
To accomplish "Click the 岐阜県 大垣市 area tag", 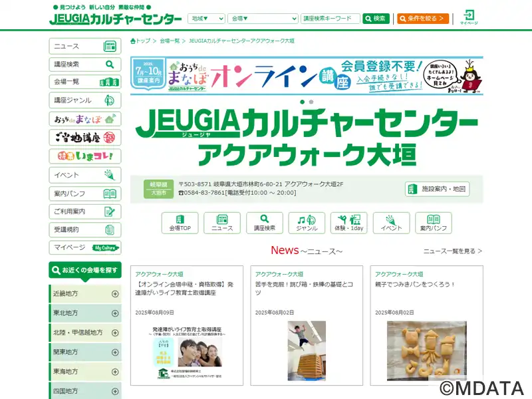I will pos(158,189).
